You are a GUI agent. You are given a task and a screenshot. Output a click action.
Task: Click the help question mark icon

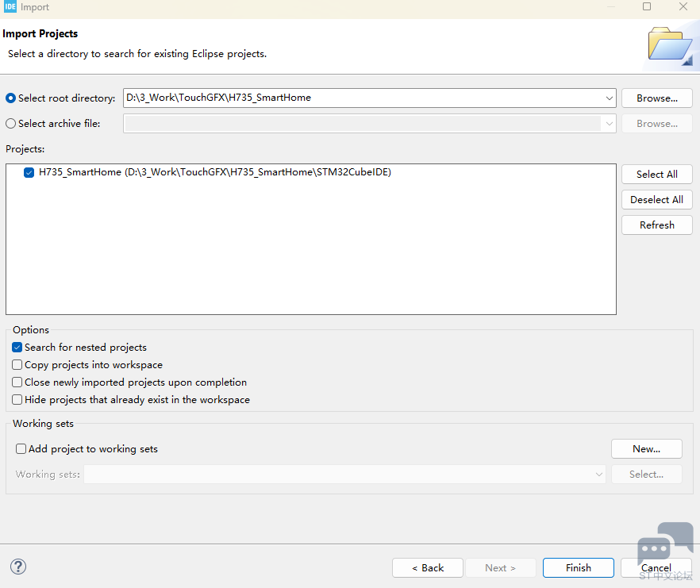point(18,567)
